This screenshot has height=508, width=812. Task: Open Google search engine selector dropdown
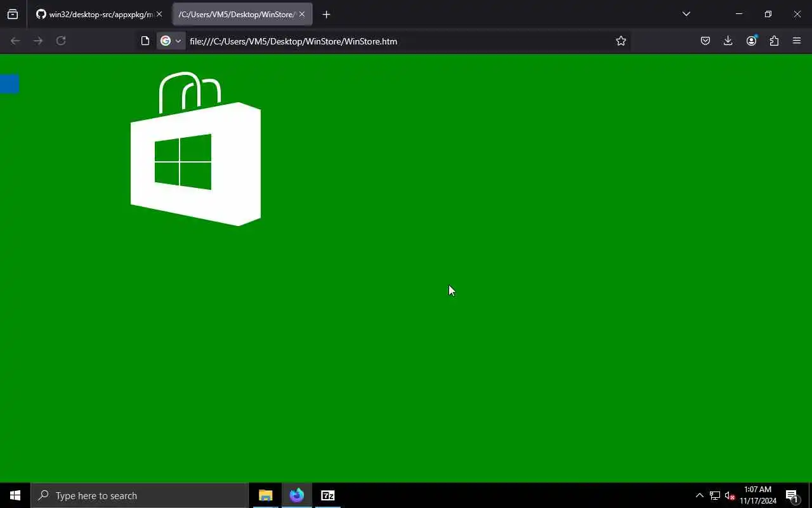pos(171,41)
